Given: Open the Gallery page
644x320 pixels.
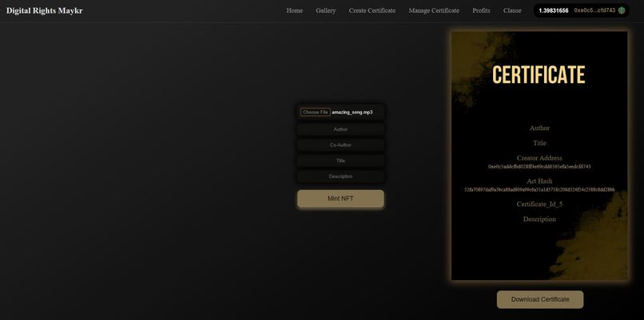Looking at the screenshot, I should (326, 10).
